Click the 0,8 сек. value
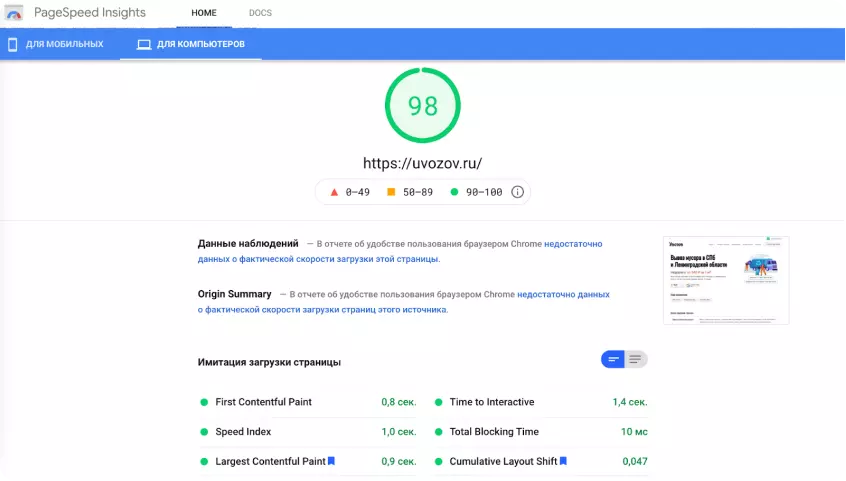Image resolution: width=846 pixels, height=481 pixels. click(x=399, y=402)
